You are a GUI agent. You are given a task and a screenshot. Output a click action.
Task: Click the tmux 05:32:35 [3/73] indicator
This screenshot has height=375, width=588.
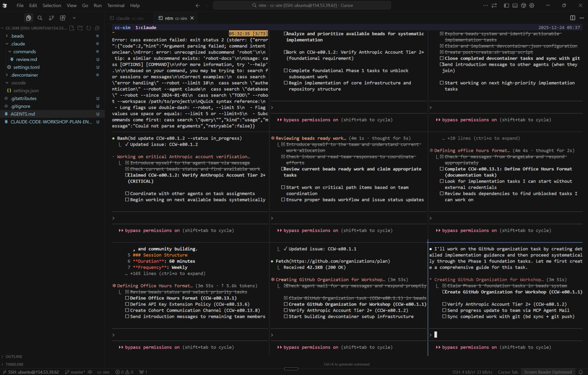[x=248, y=34]
